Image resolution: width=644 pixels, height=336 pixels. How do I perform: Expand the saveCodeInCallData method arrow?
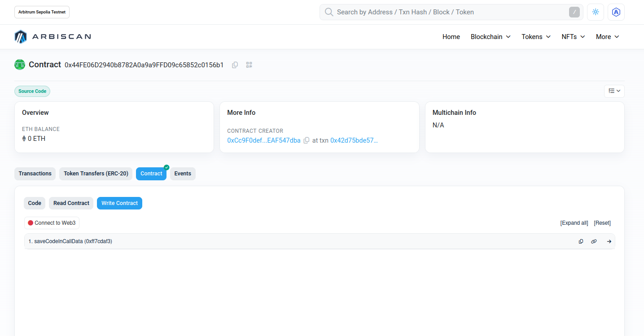pyautogui.click(x=609, y=241)
